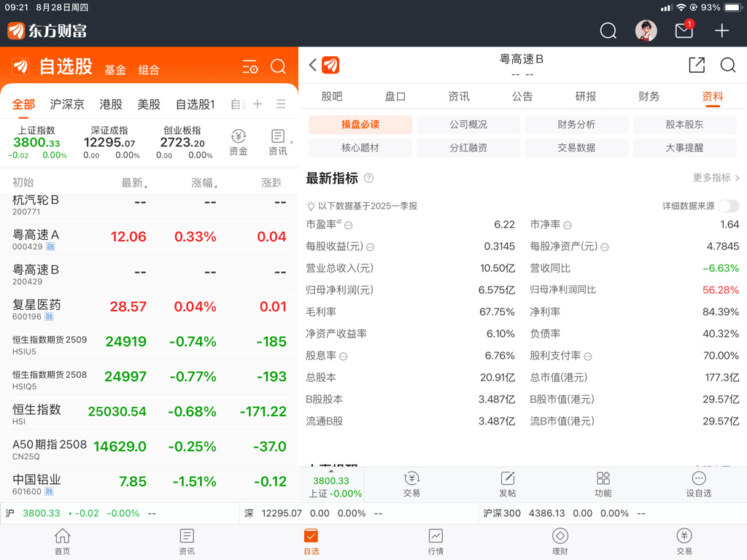
Task: Open info icon next to 股息率
Action: tap(344, 356)
